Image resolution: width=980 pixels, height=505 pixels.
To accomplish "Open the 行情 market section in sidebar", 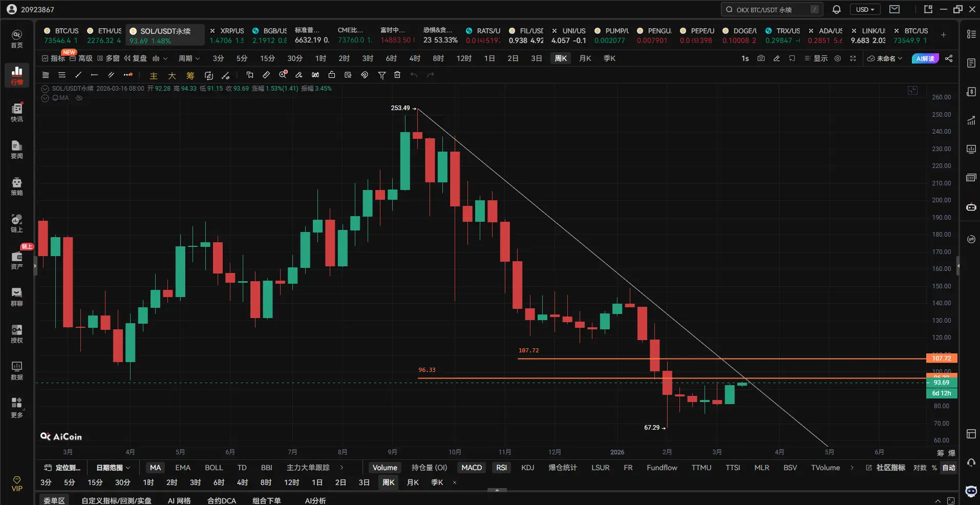I will (17, 75).
